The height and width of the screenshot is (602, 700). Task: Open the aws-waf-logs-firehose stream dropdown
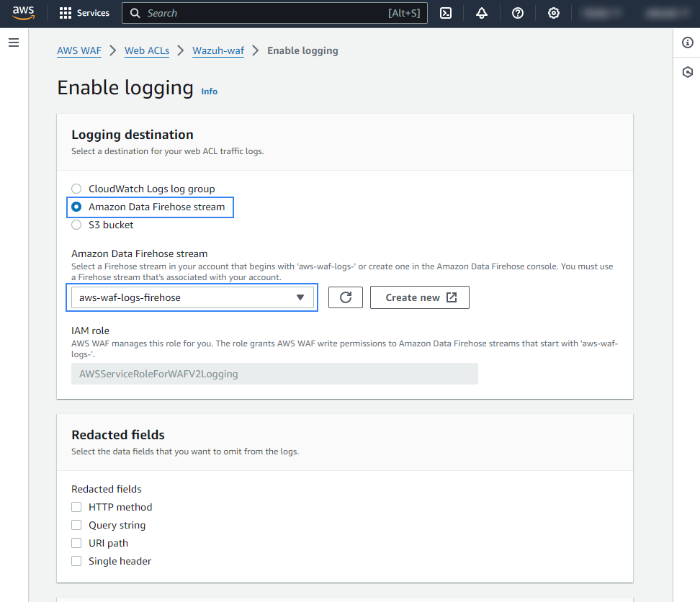click(x=191, y=297)
